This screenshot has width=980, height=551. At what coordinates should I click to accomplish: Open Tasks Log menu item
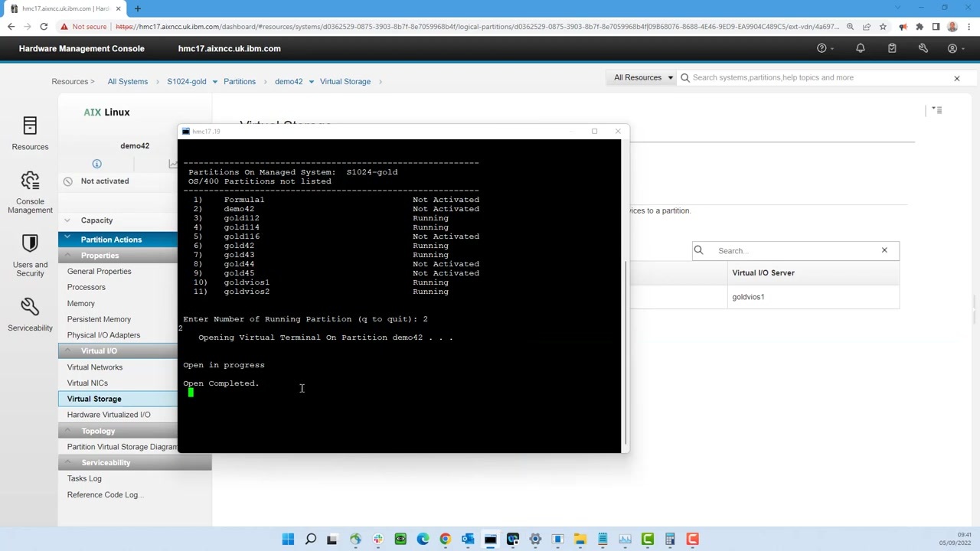[x=84, y=479]
